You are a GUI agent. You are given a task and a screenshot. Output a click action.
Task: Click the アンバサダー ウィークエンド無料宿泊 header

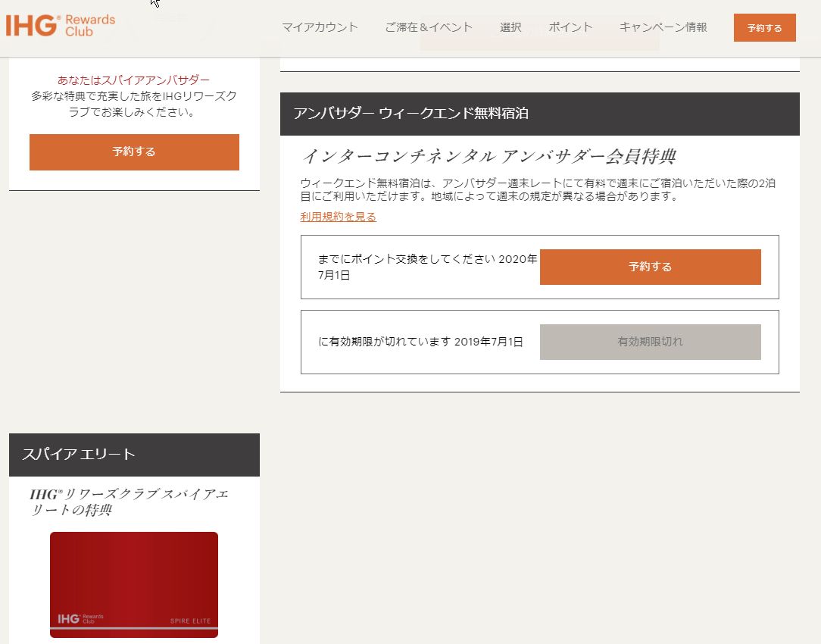point(540,114)
